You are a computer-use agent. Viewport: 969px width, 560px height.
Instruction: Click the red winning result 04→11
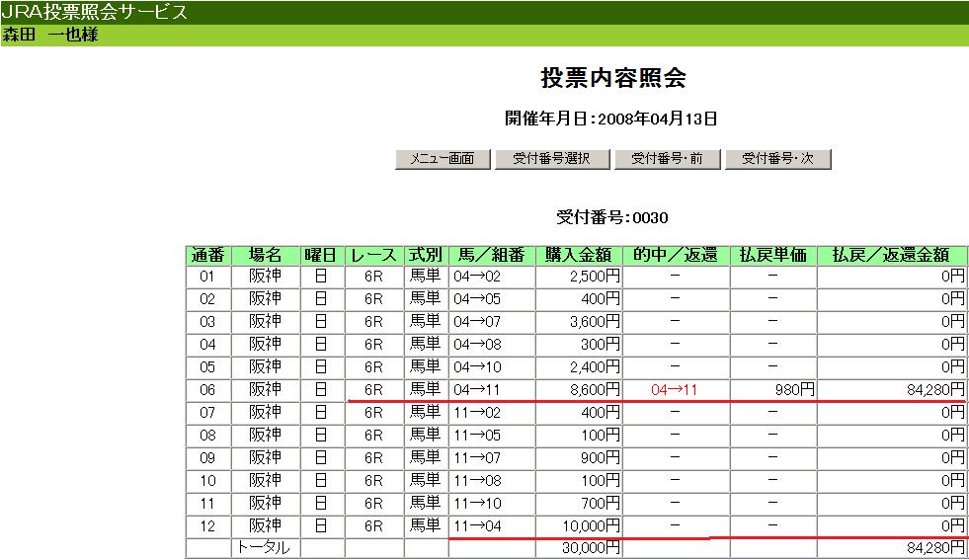pyautogui.click(x=675, y=390)
